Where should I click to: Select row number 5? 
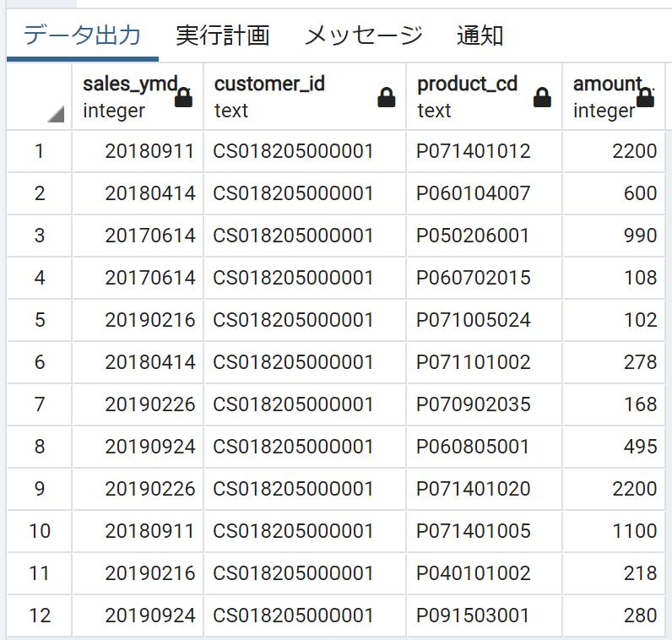[39, 320]
